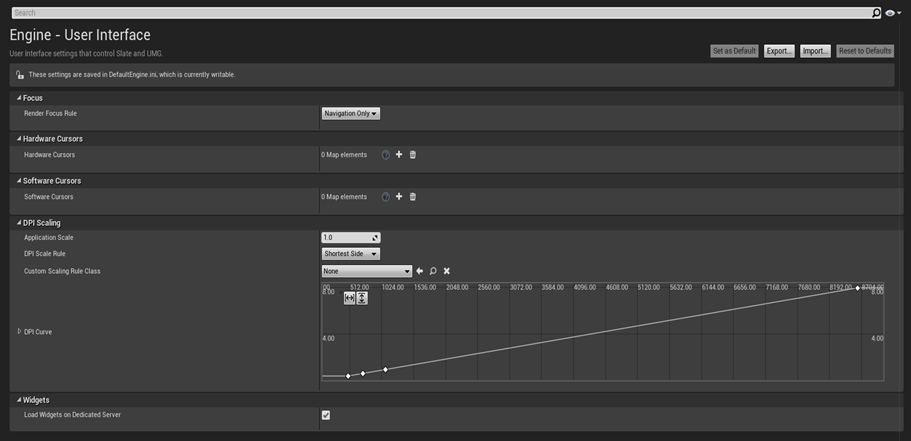
Task: Click the Render Focus Rule label
Action: (x=50, y=113)
